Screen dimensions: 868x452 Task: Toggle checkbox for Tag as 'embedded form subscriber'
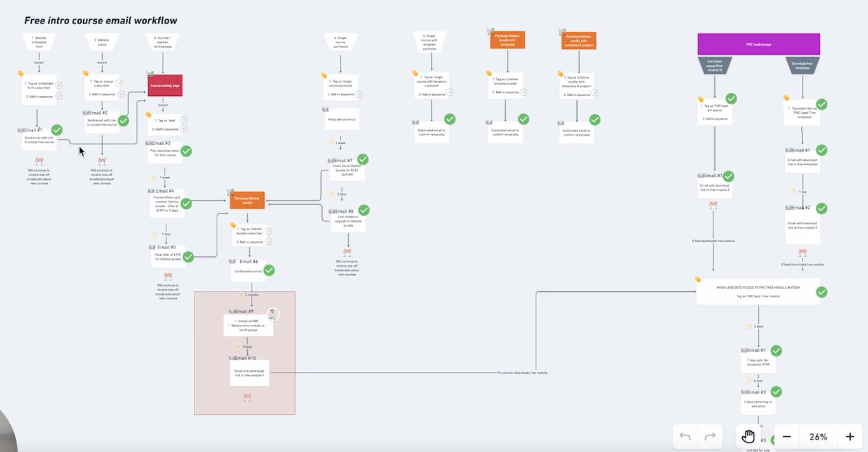pyautogui.click(x=59, y=85)
